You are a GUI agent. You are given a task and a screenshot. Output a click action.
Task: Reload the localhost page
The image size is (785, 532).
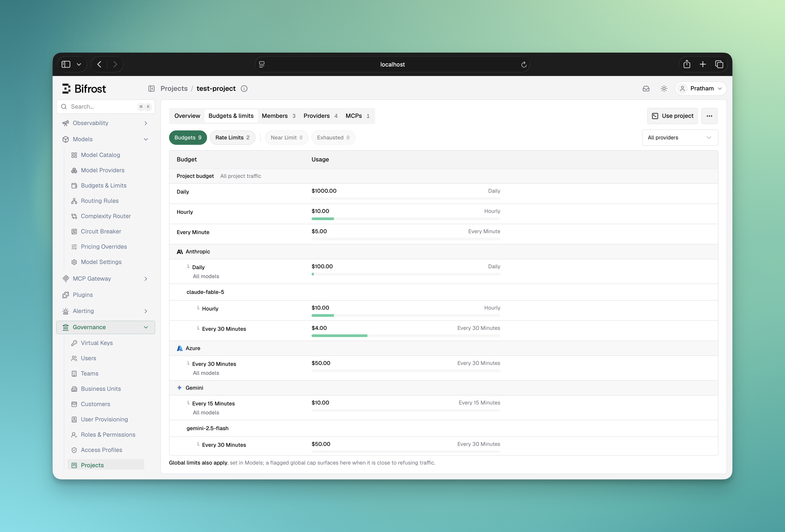(524, 64)
